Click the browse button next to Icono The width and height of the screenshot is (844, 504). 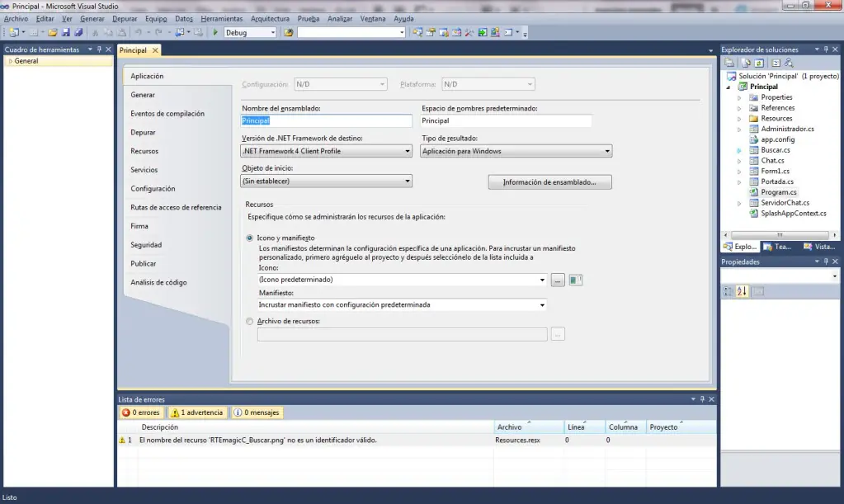(x=558, y=280)
